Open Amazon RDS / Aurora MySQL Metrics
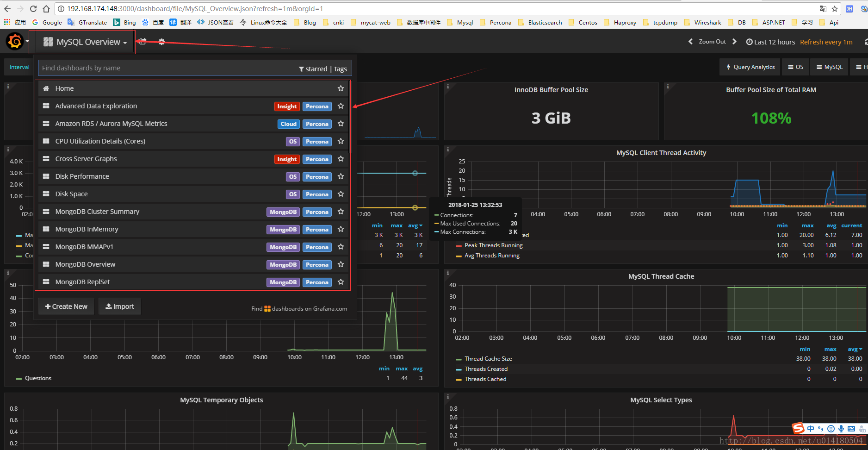The width and height of the screenshot is (868, 450). [x=193, y=124]
